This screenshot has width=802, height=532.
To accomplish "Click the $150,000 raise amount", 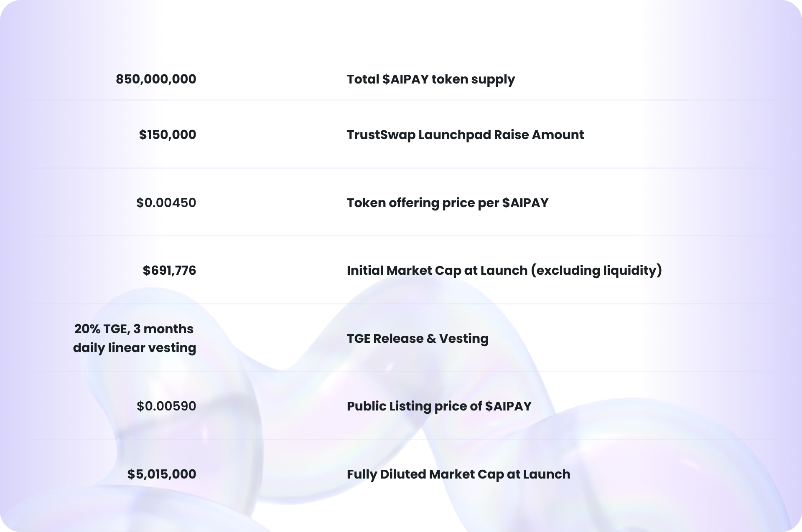I will tap(168, 135).
